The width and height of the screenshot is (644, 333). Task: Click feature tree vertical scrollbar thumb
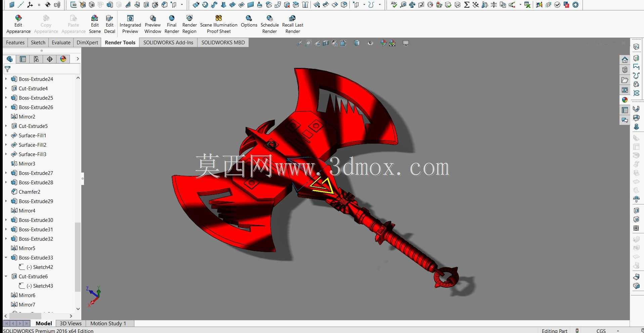[x=78, y=257]
